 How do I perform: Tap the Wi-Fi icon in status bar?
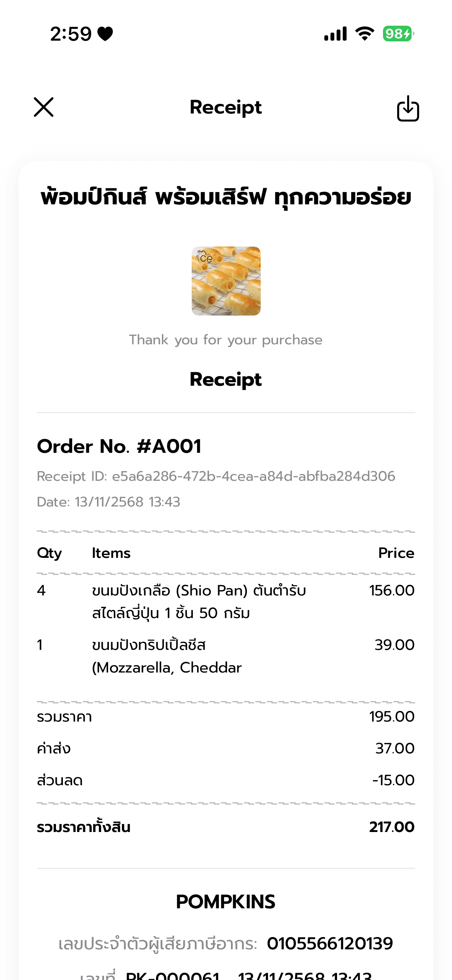tap(365, 34)
